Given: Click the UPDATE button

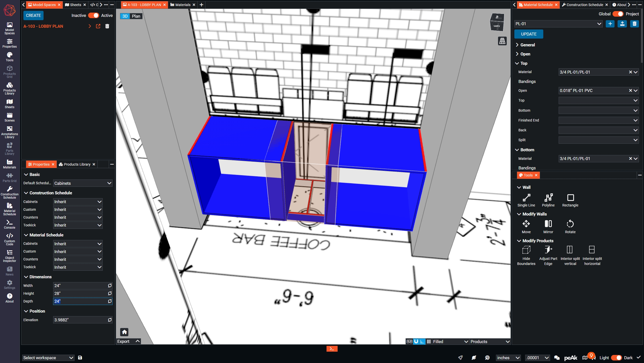Looking at the screenshot, I should [x=528, y=34].
